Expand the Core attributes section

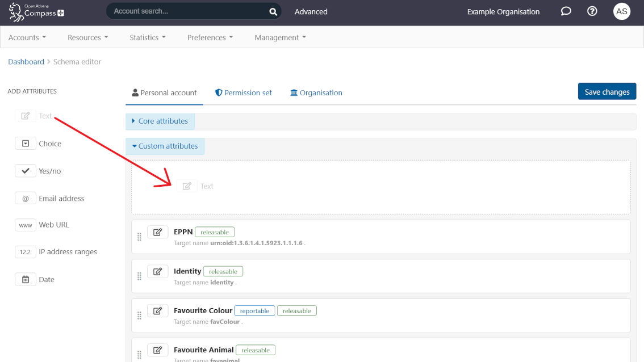point(160,121)
